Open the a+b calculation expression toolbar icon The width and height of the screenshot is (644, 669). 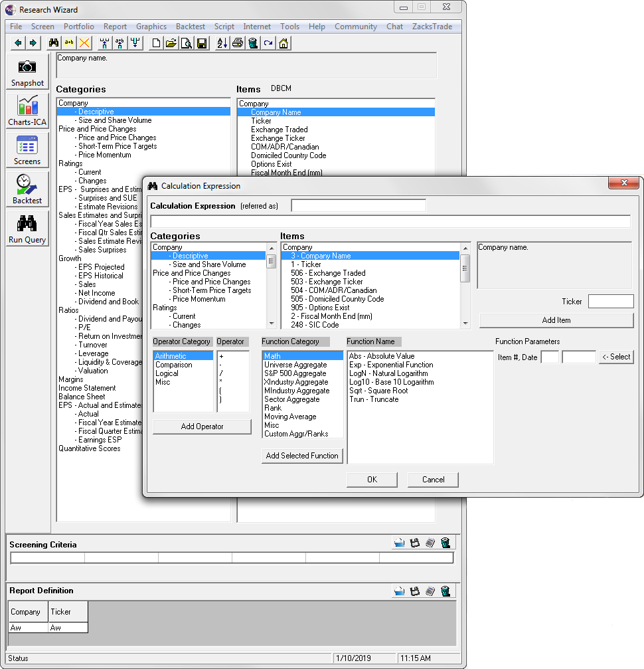point(69,43)
